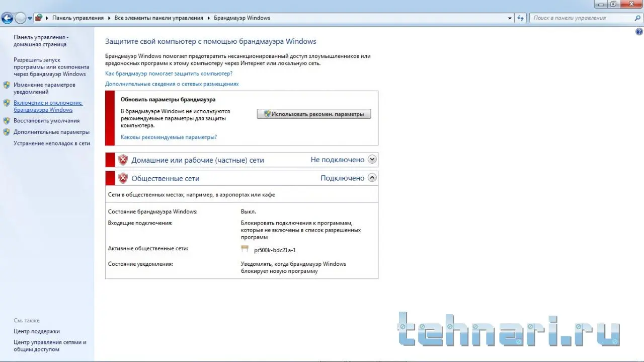Go back with the blue Back arrow
Viewport: 644px width, 362px height.
coord(7,19)
